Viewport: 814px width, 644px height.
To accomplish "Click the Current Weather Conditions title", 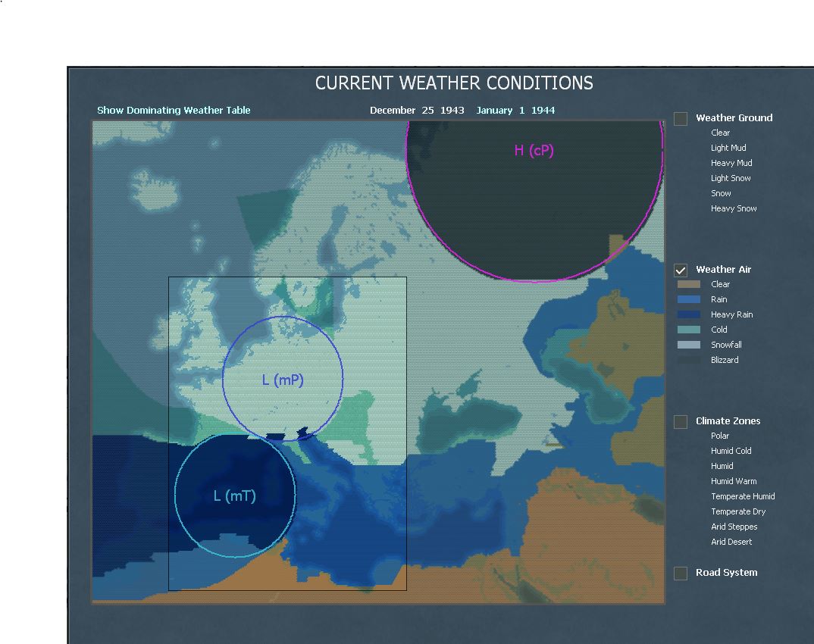I will point(454,83).
